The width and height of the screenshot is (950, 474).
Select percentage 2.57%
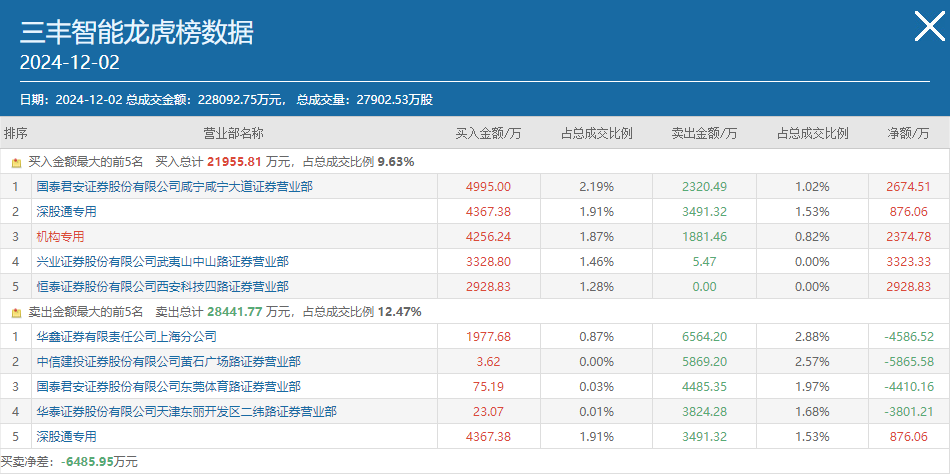click(x=812, y=362)
